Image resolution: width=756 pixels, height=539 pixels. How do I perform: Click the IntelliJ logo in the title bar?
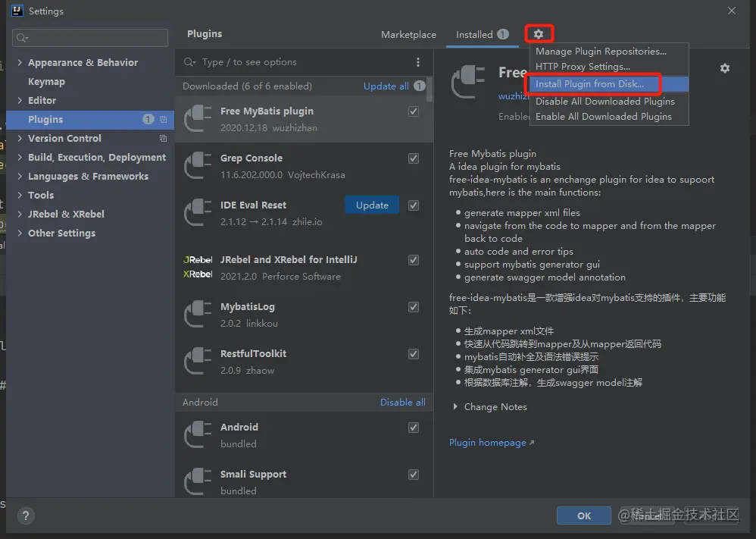coord(17,11)
